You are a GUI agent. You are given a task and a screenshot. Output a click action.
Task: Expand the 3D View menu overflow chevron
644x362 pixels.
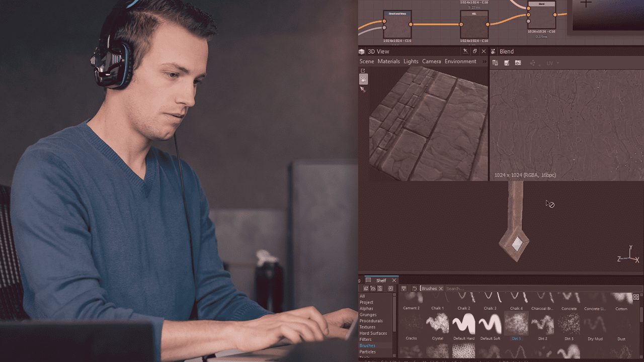pyautogui.click(x=484, y=62)
